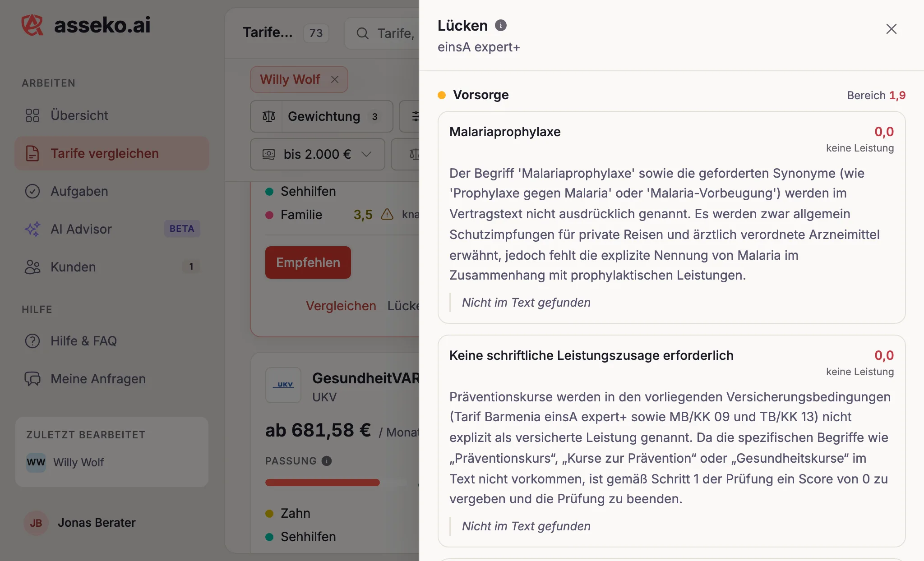Open Willy Wolf under Zuletzt bearbeitet

[x=112, y=462]
